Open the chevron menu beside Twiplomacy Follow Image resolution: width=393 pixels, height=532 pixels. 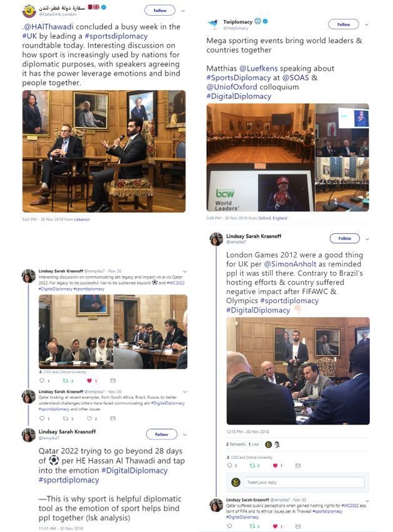point(366,25)
